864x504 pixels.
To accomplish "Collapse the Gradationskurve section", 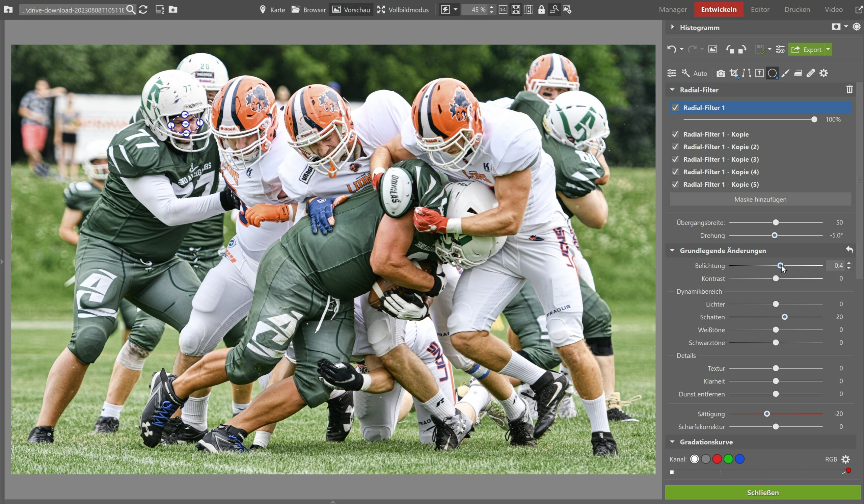I will point(672,442).
